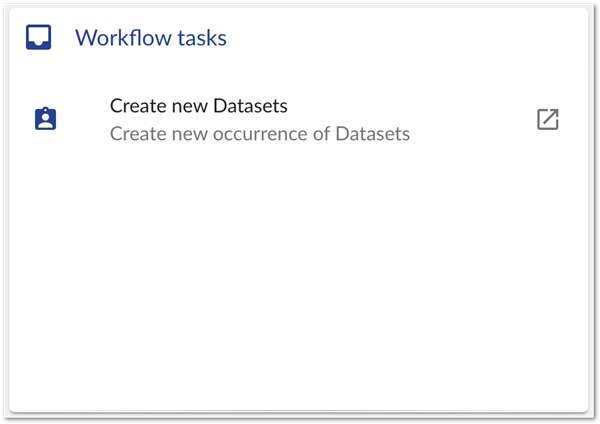Click the gray arrow-in-box icon on the right
Screen dimensions: 600x424
(547, 119)
